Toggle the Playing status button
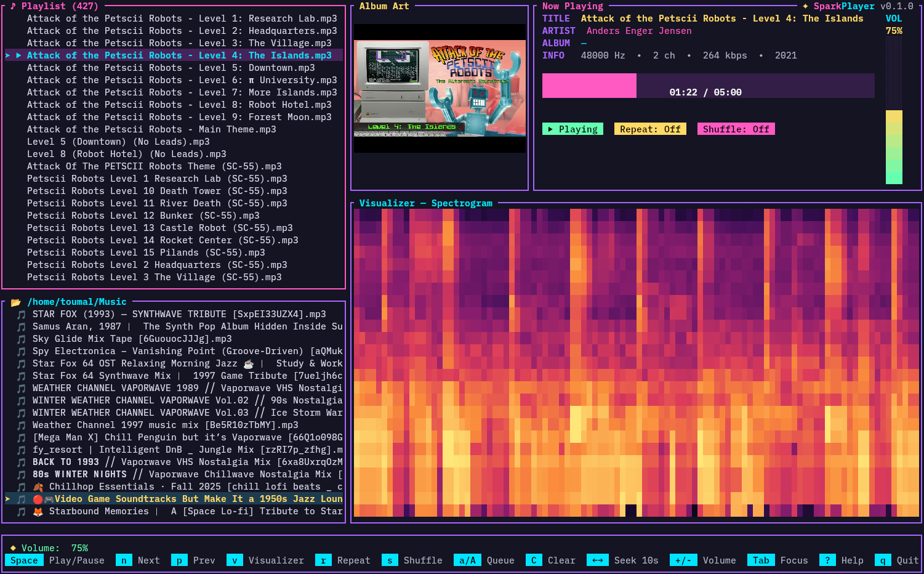Screen dimensions: 924x574 pyautogui.click(x=572, y=129)
